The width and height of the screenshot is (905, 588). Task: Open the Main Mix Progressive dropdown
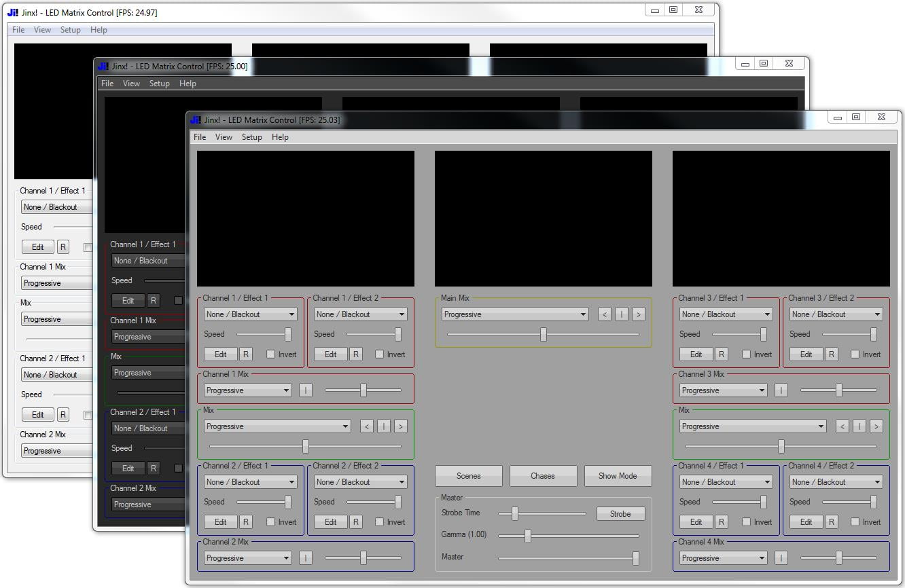514,314
